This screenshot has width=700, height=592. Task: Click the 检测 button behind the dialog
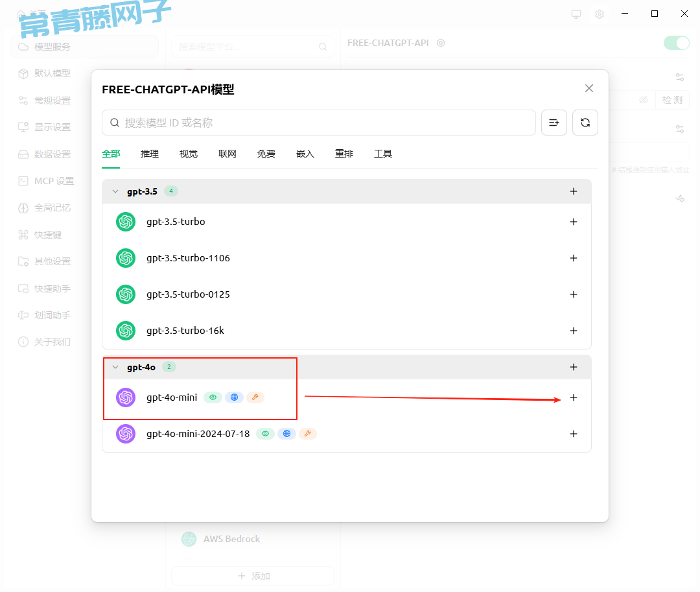pos(672,100)
